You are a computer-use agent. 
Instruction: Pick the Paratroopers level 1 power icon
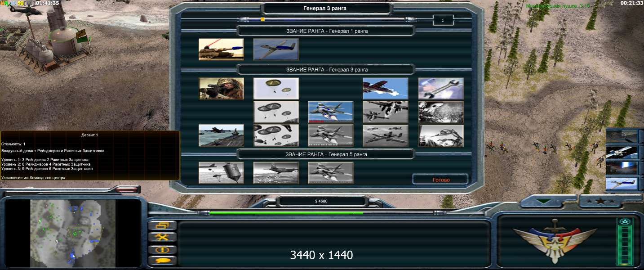tap(276, 89)
